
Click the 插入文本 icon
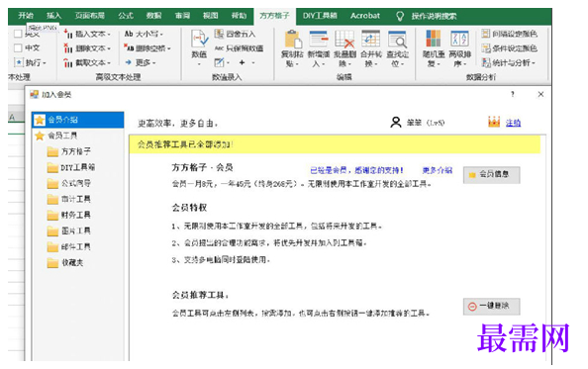[68, 34]
